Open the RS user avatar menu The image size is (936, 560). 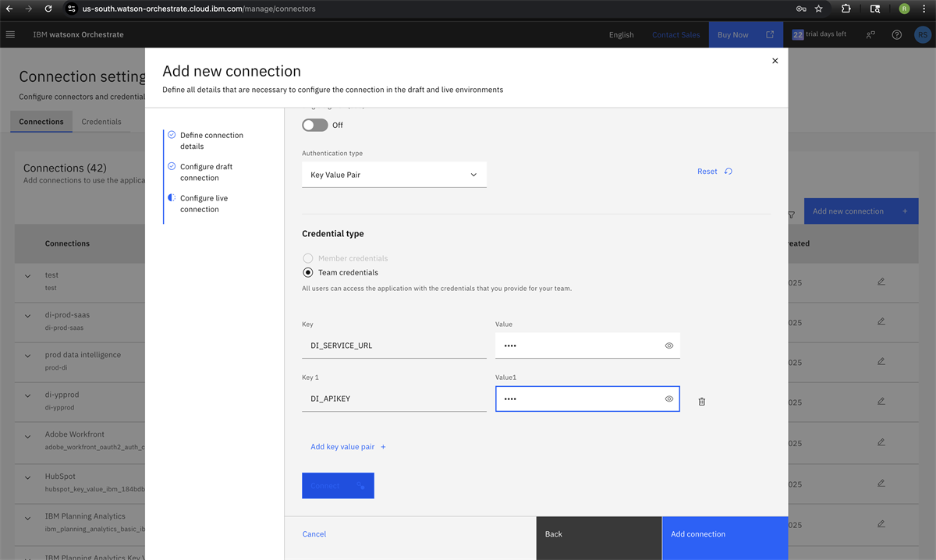tap(923, 34)
